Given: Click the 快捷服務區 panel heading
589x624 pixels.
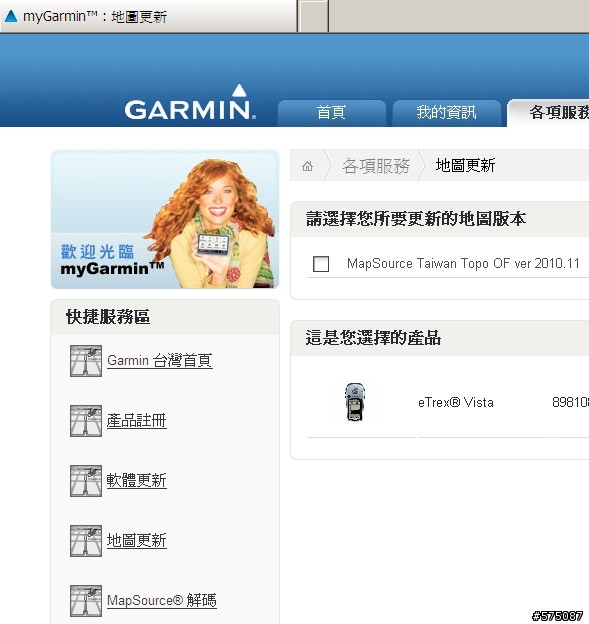Looking at the screenshot, I should 108,317.
